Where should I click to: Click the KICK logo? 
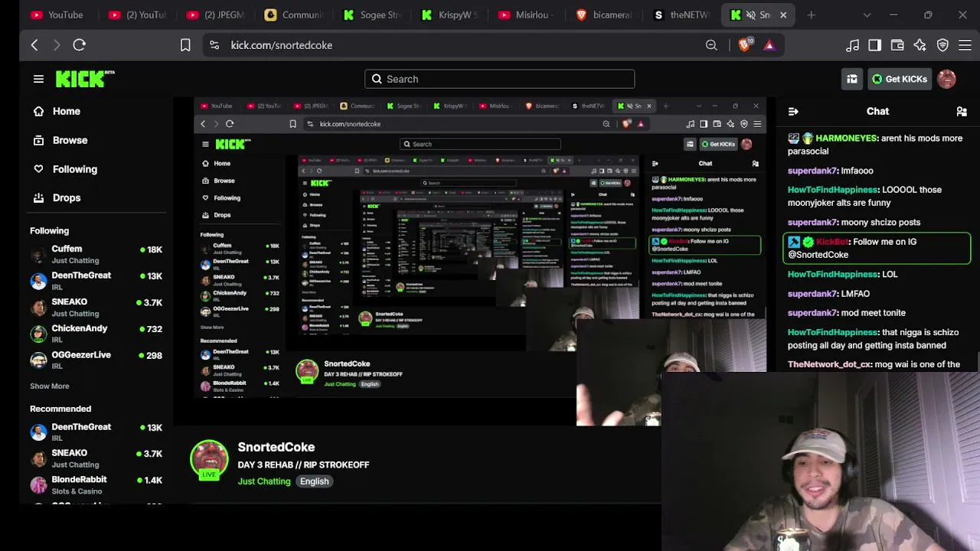point(84,79)
